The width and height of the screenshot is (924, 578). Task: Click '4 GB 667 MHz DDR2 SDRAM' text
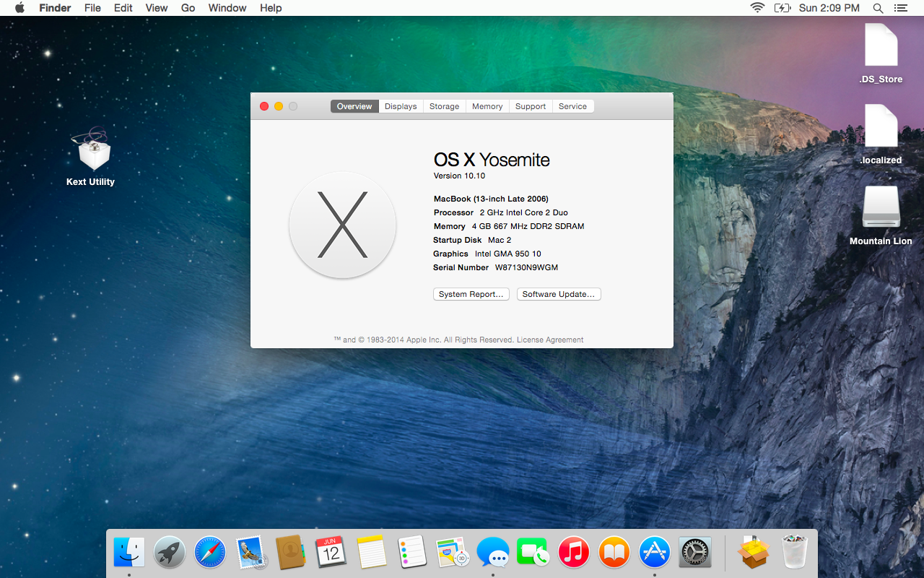528,226
